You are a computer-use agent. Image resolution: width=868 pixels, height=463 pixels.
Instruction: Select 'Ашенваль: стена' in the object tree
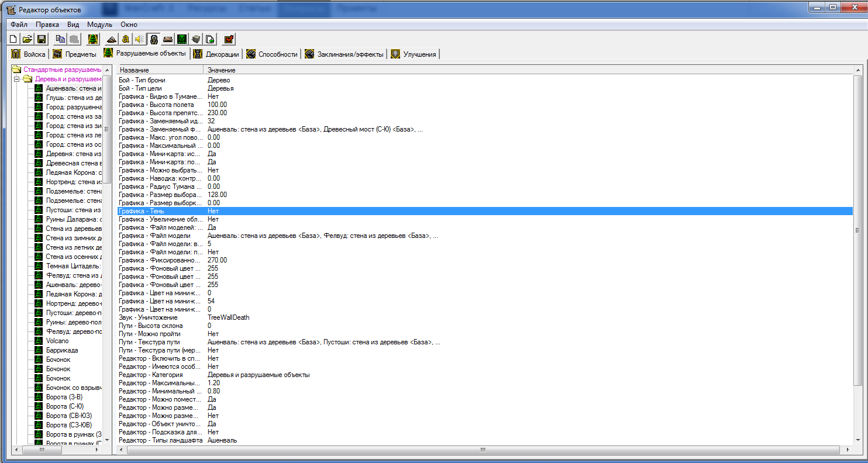click(74, 88)
